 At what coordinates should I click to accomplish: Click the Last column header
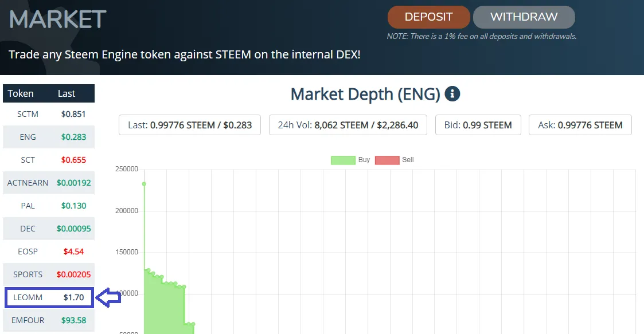[67, 93]
